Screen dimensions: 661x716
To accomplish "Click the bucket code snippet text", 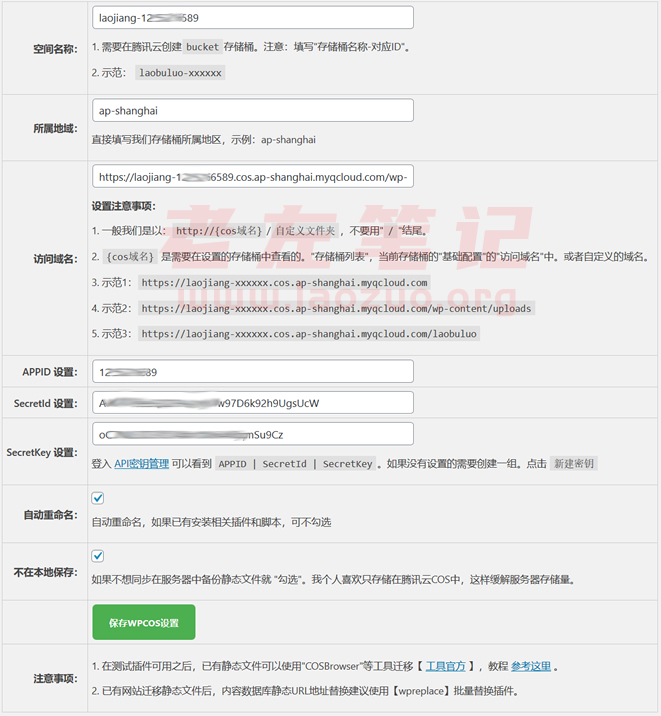I will point(203,47).
